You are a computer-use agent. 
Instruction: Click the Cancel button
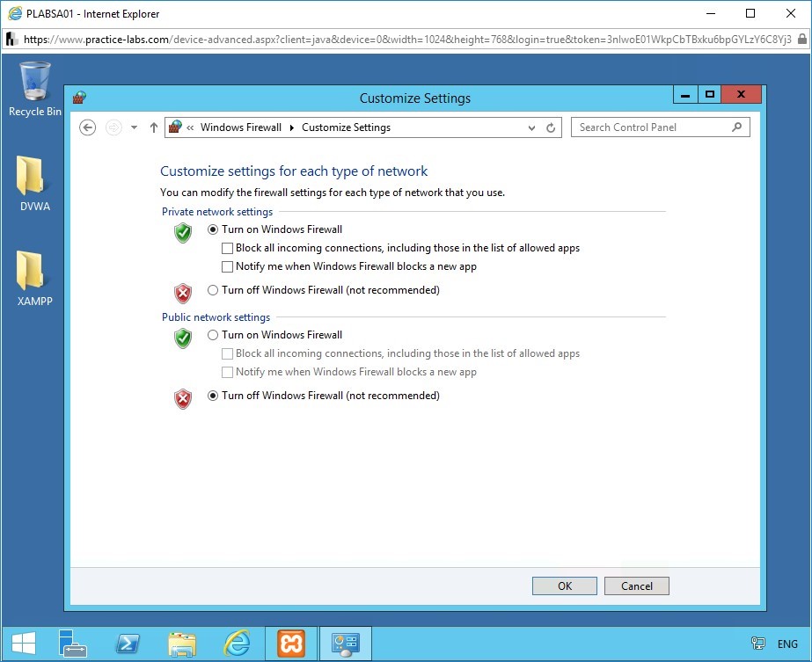click(x=636, y=586)
